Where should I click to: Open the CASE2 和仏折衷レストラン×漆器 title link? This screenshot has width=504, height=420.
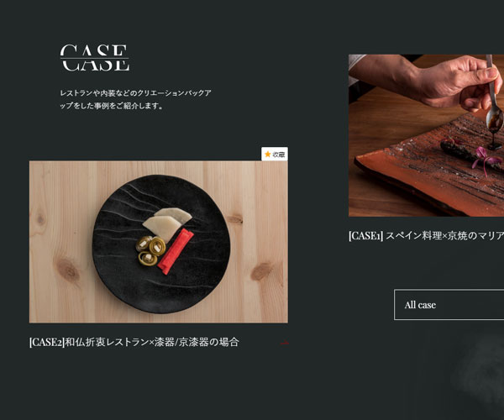coord(134,342)
